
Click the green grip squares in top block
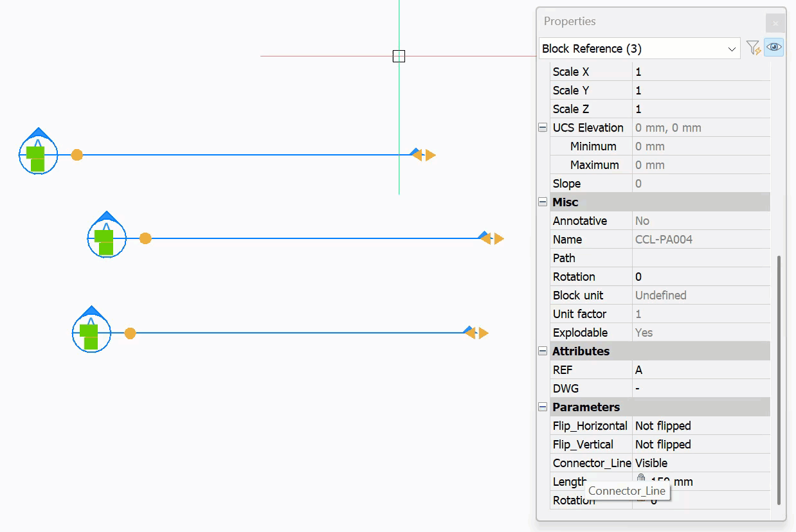tap(36, 159)
